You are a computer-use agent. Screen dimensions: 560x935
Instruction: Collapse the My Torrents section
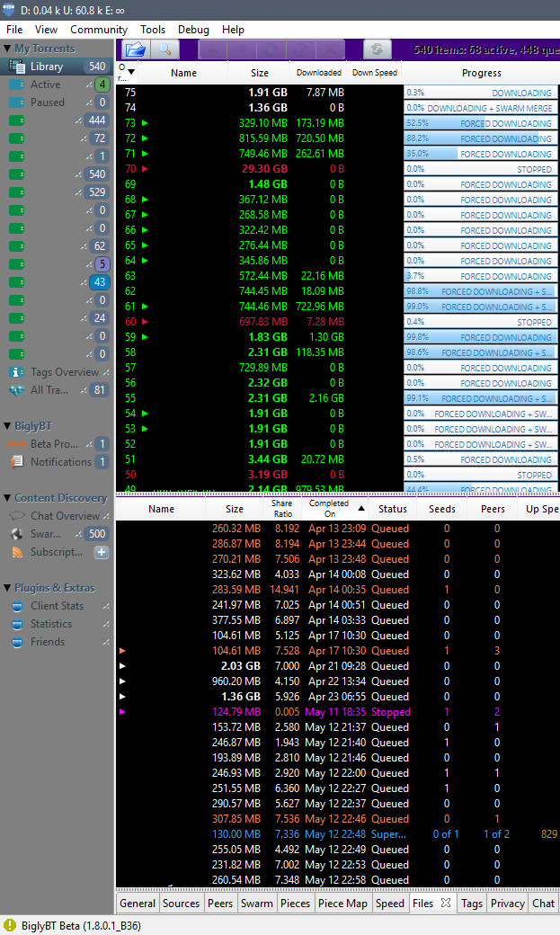click(x=7, y=49)
